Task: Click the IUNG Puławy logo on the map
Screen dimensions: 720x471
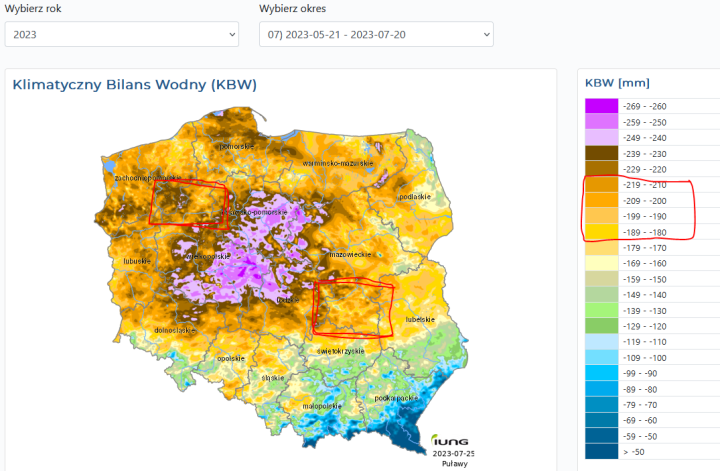Action: [x=451, y=441]
